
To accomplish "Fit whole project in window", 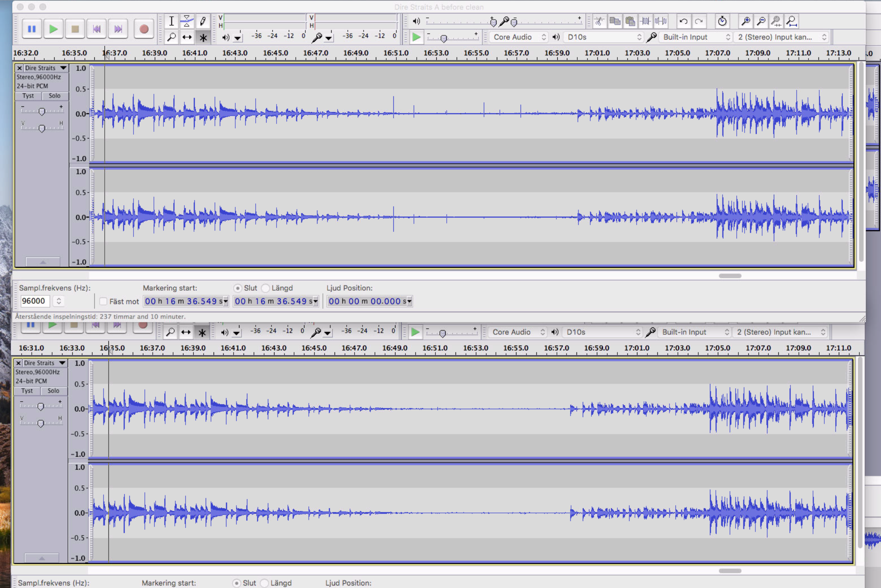I will point(792,21).
